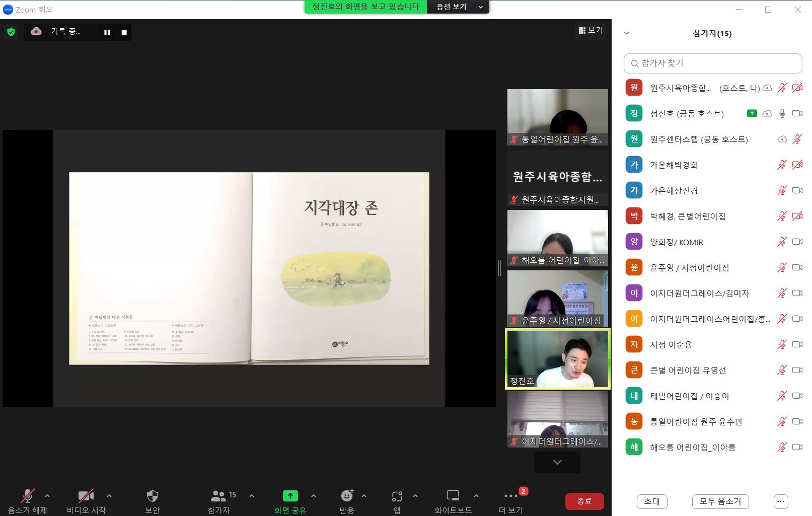
Task: Expand arrow next to 앱 button
Action: pos(415,496)
